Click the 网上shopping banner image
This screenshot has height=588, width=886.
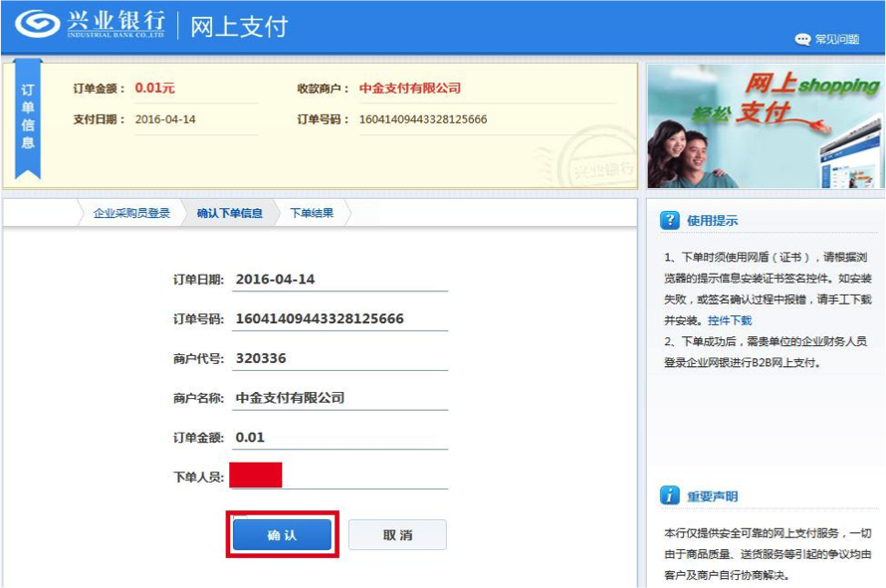(x=766, y=126)
